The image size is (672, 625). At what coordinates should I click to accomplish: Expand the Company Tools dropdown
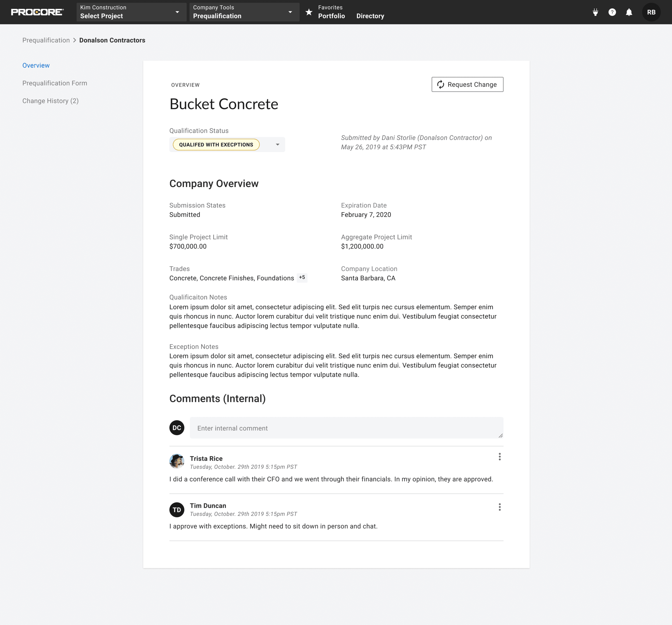[292, 13]
